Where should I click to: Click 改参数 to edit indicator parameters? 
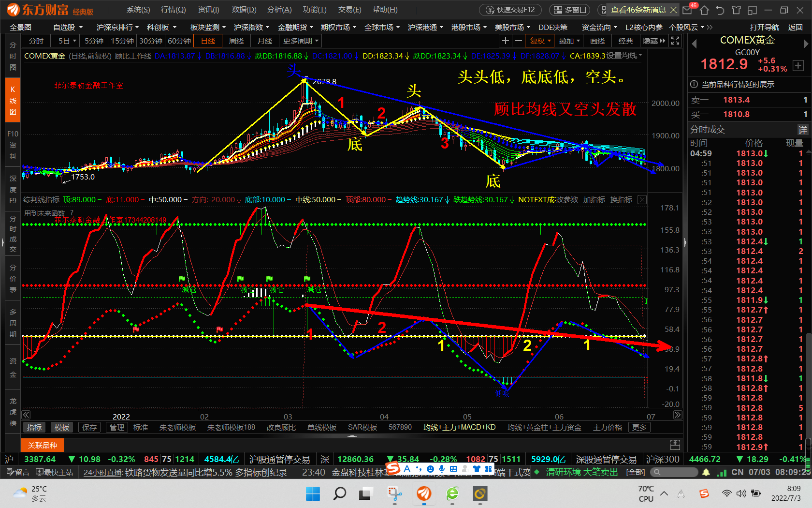(567, 200)
